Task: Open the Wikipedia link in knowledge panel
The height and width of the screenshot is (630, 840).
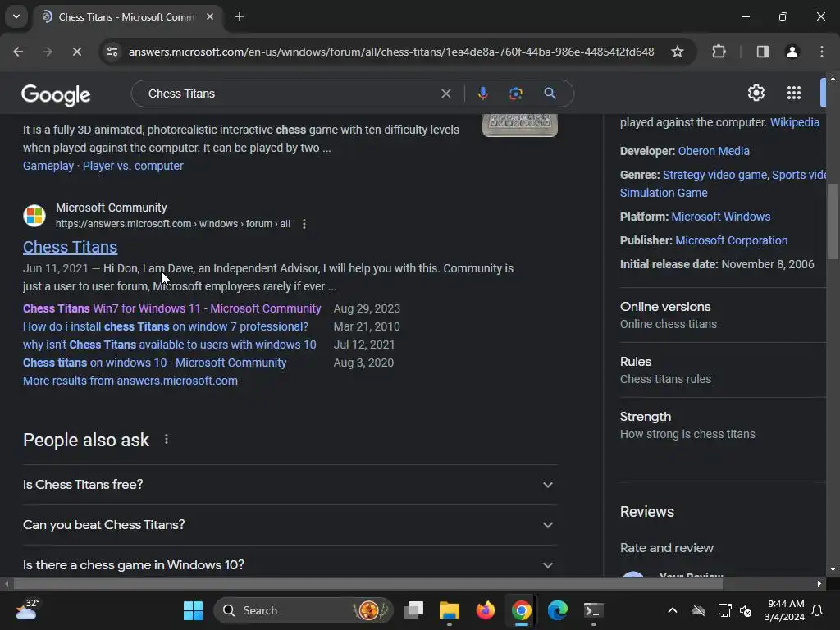Action: [794, 123]
